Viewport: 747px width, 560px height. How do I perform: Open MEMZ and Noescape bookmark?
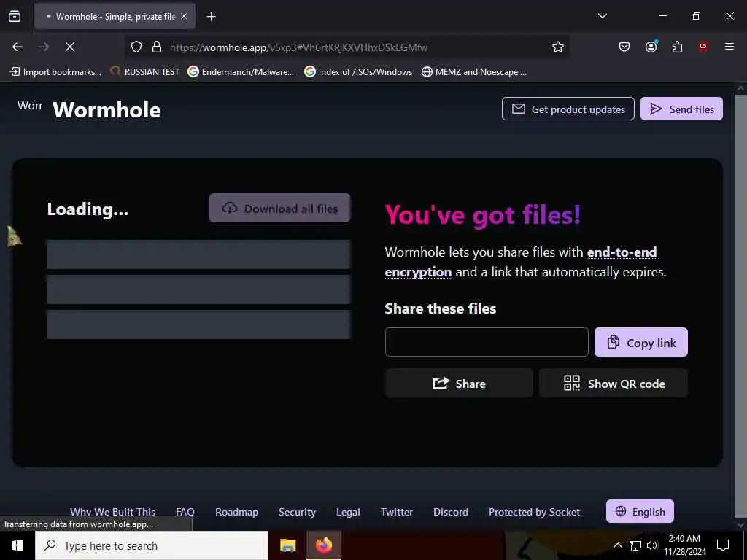click(474, 72)
